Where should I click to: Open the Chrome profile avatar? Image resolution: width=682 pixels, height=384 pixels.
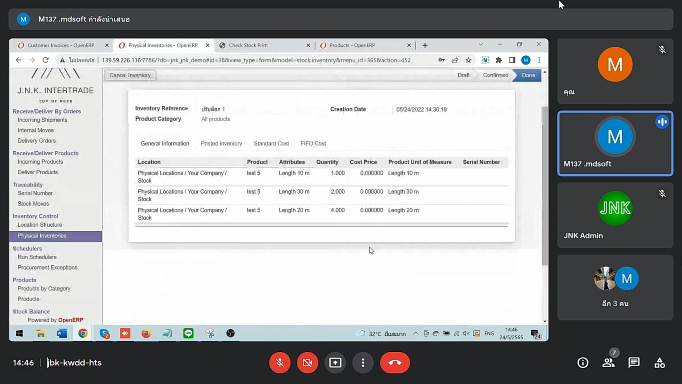click(x=526, y=60)
